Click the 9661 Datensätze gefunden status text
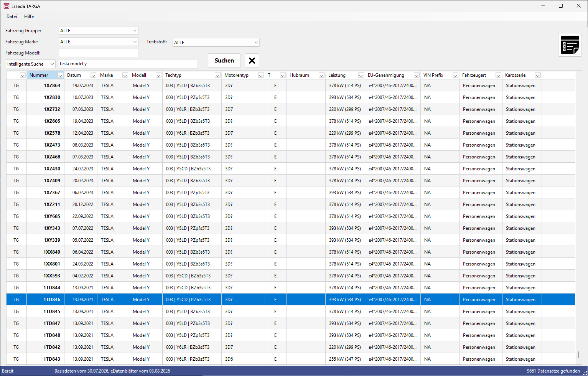The height and width of the screenshot is (376, 588). coord(553,371)
